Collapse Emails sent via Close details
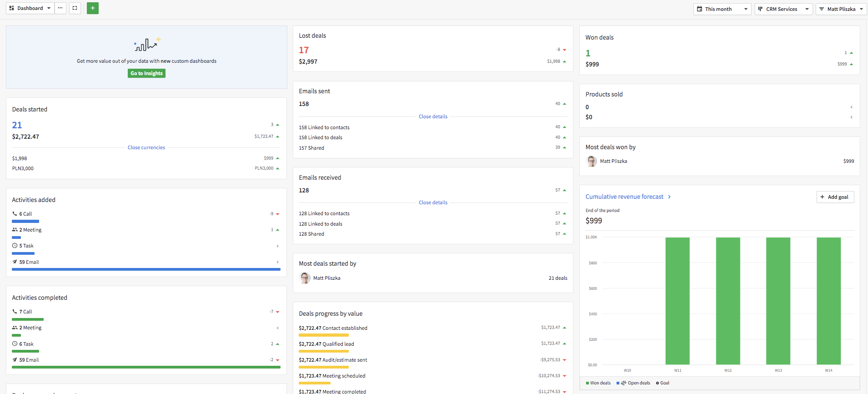Image resolution: width=868 pixels, height=394 pixels. [x=433, y=116]
